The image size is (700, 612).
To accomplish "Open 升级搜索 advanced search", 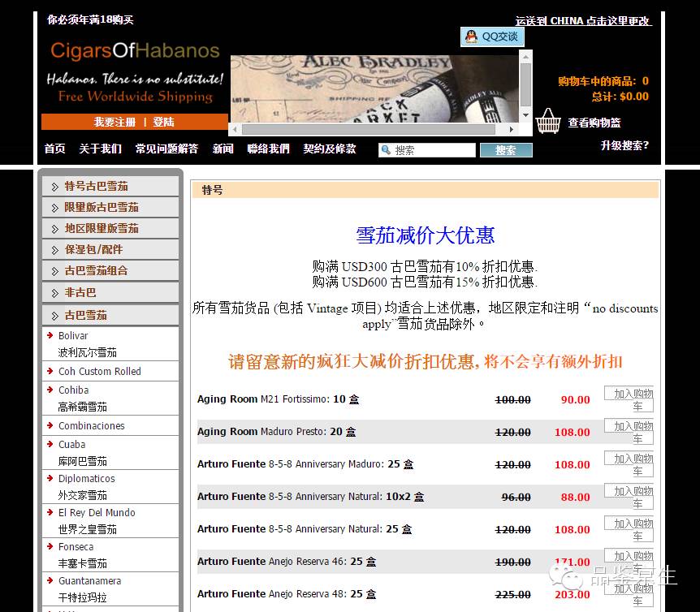I will [x=624, y=145].
